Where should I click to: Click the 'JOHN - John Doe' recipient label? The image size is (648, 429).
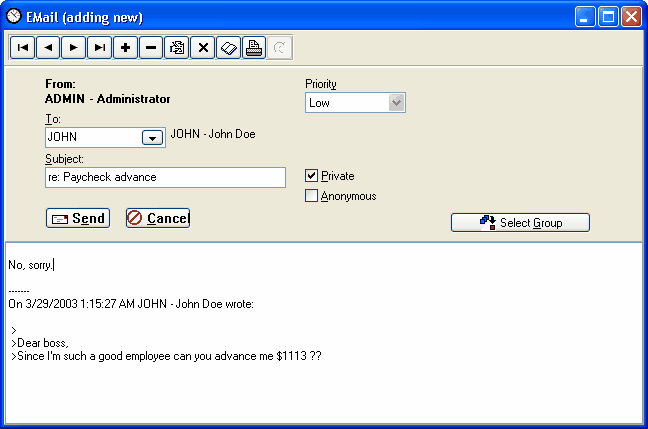click(x=213, y=134)
